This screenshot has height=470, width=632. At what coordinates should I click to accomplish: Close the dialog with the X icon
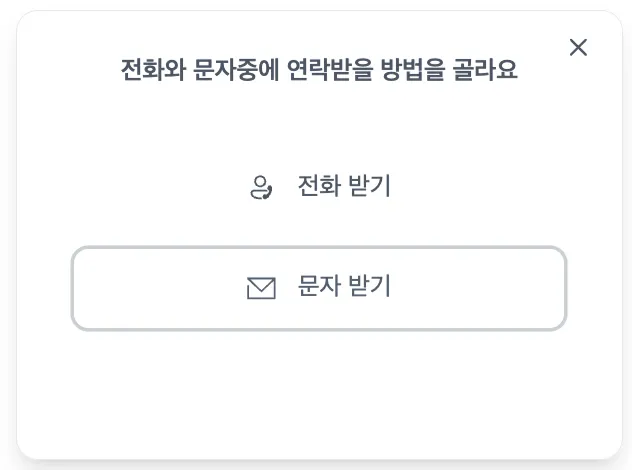click(578, 47)
